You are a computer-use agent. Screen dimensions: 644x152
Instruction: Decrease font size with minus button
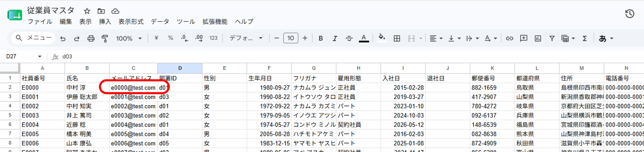(276, 38)
